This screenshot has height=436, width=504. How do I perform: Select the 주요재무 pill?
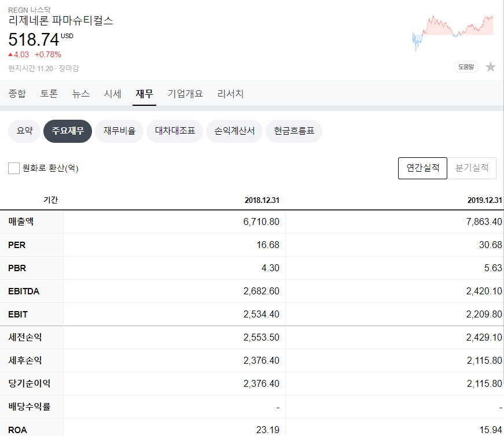pyautogui.click(x=68, y=131)
